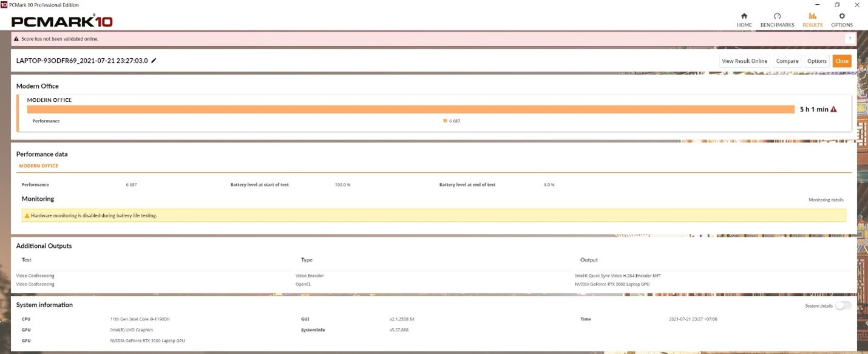The width and height of the screenshot is (868, 354).
Task: Click Output column header in Additional Outputs
Action: 589,260
